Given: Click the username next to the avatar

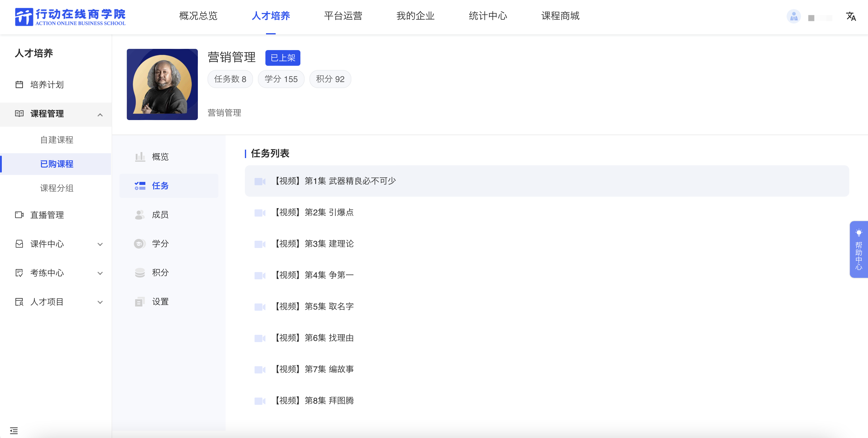Looking at the screenshot, I should pyautogui.click(x=820, y=17).
